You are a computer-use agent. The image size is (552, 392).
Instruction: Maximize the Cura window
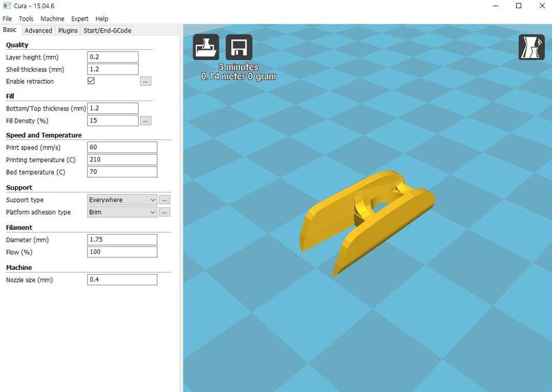[x=519, y=6]
